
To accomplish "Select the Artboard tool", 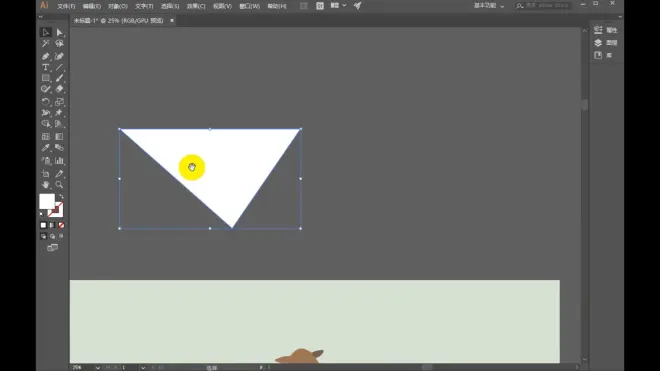I will tap(45, 173).
